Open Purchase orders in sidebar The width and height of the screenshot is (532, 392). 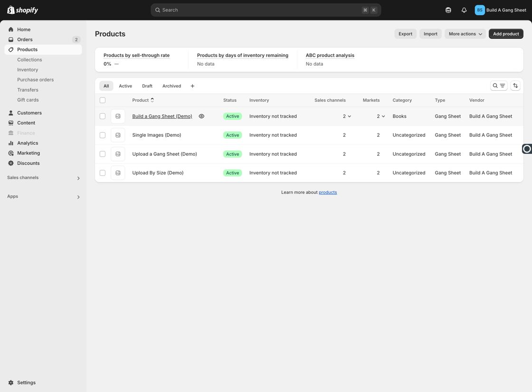tap(35, 80)
